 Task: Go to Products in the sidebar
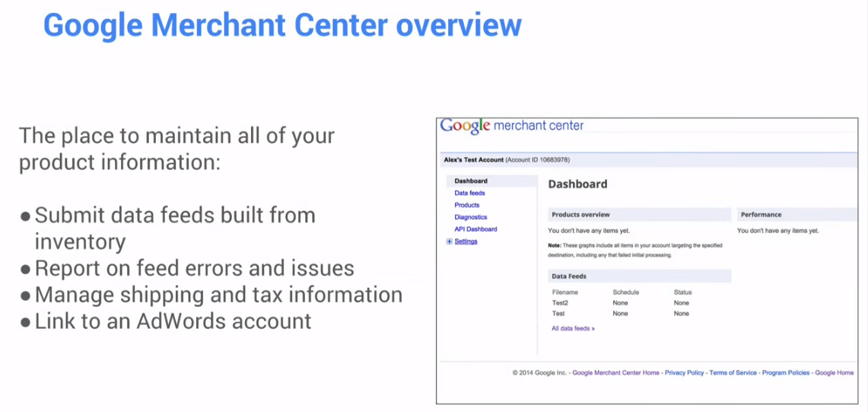click(466, 205)
